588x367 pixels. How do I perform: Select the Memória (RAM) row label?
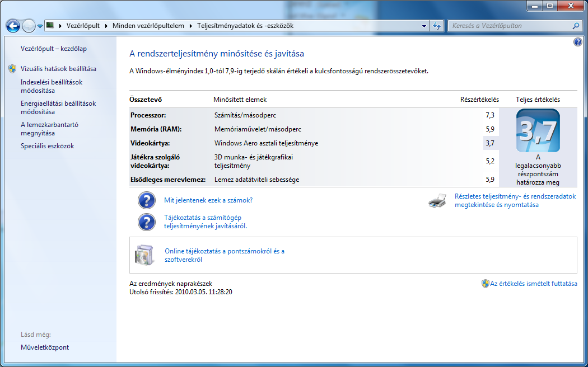coord(156,129)
